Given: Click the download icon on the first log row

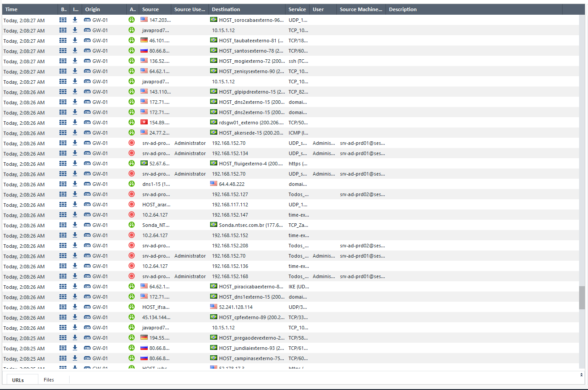Looking at the screenshot, I should click(75, 20).
